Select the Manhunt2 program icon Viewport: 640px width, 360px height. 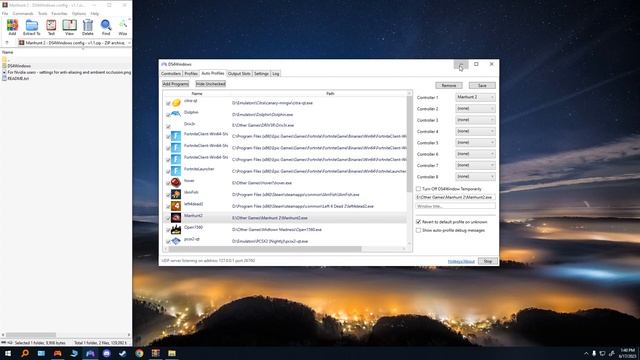click(x=176, y=218)
